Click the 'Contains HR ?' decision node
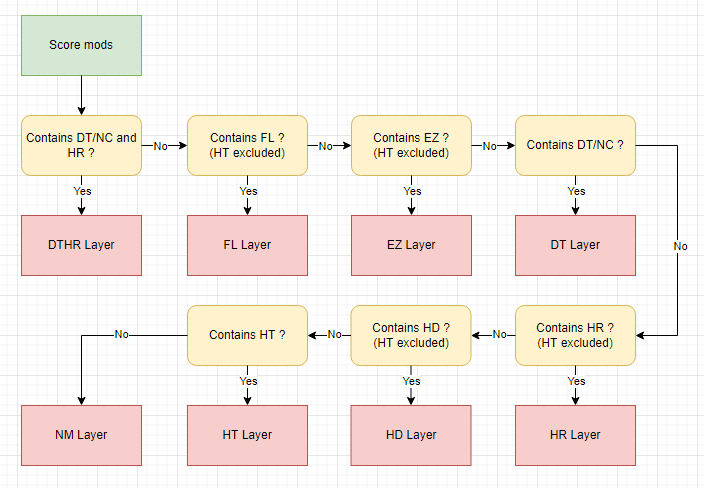This screenshot has width=704, height=488. coord(575,335)
